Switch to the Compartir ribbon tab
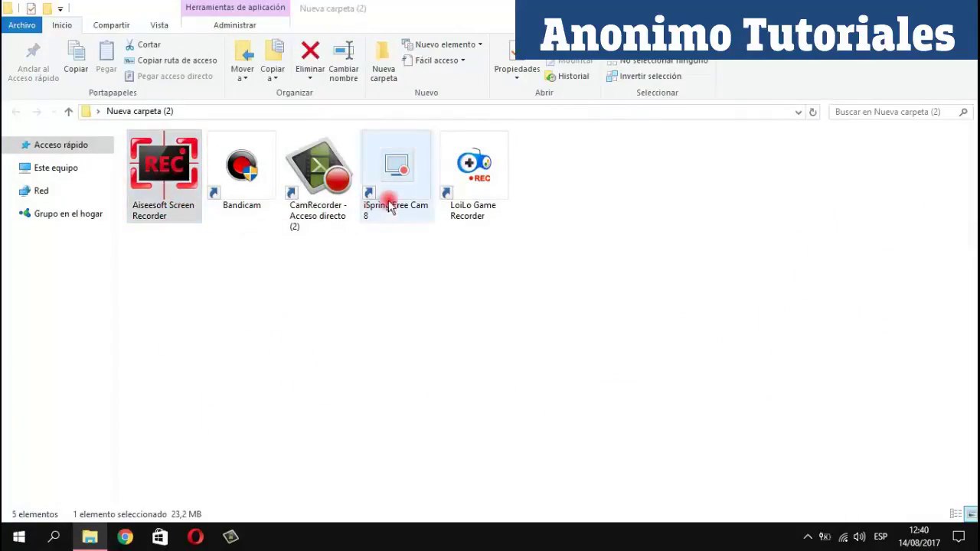 pos(112,25)
